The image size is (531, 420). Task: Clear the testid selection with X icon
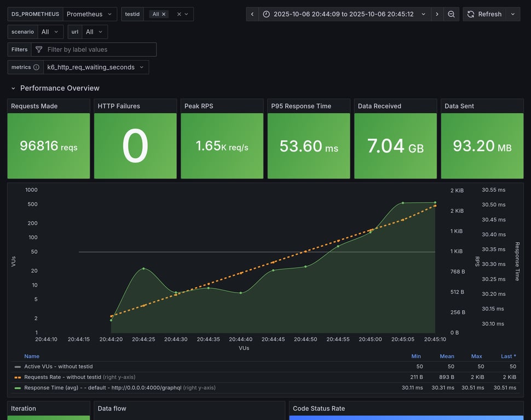point(179,14)
